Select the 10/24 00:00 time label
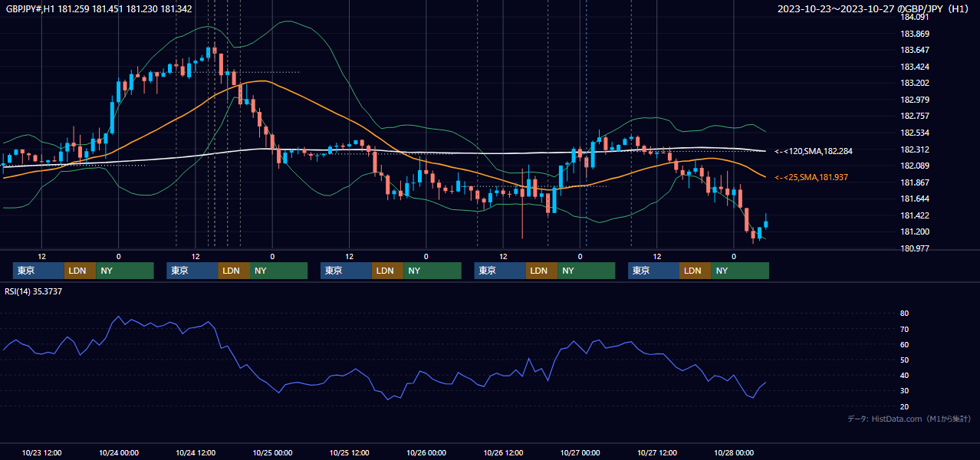Viewport: 980px width, 460px height. [x=119, y=452]
